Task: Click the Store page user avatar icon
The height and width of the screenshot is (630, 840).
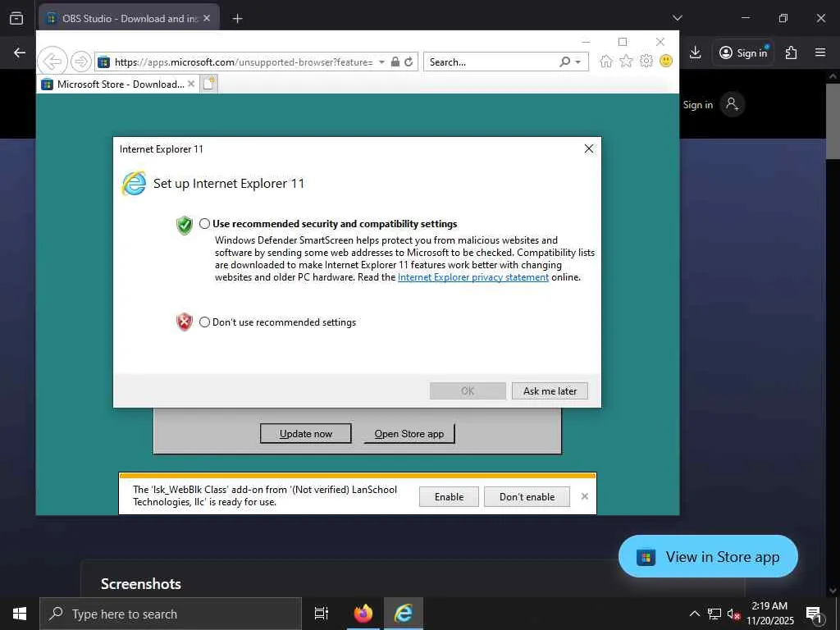Action: pos(732,104)
